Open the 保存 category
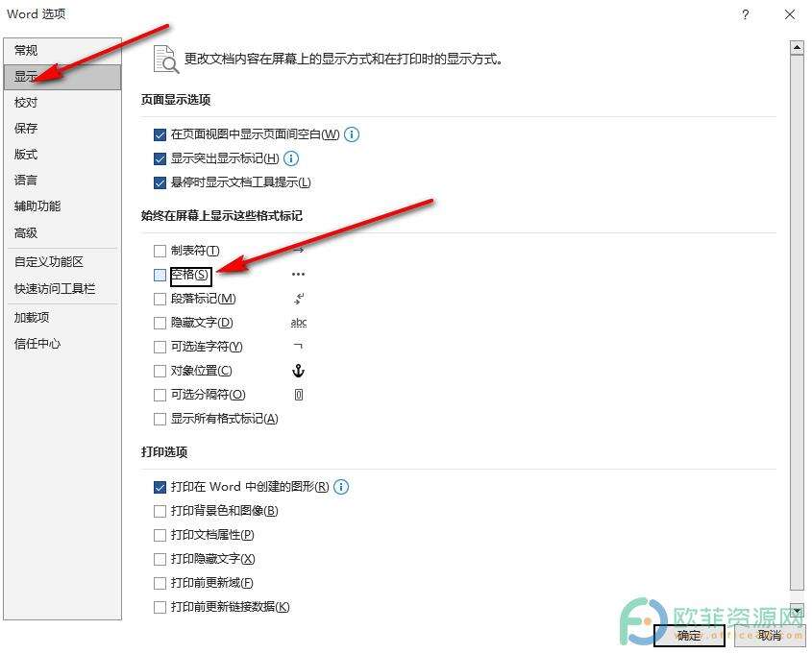 (x=62, y=129)
